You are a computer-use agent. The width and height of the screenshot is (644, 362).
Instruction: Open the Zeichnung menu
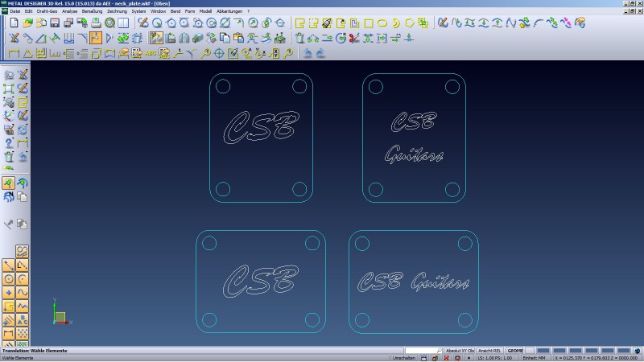117,12
